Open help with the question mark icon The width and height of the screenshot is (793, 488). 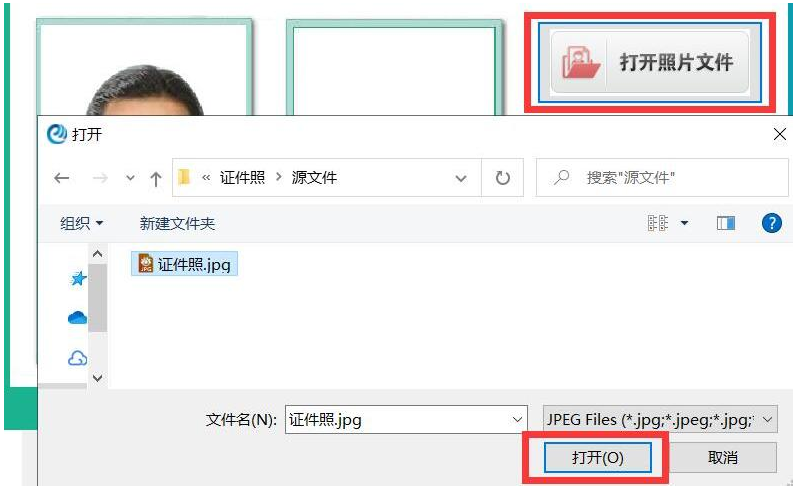coord(771,223)
